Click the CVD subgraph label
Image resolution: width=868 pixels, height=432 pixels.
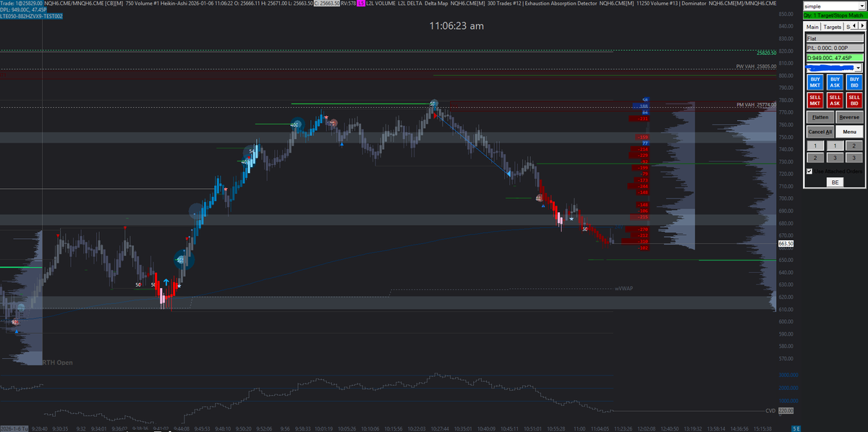[x=770, y=410]
